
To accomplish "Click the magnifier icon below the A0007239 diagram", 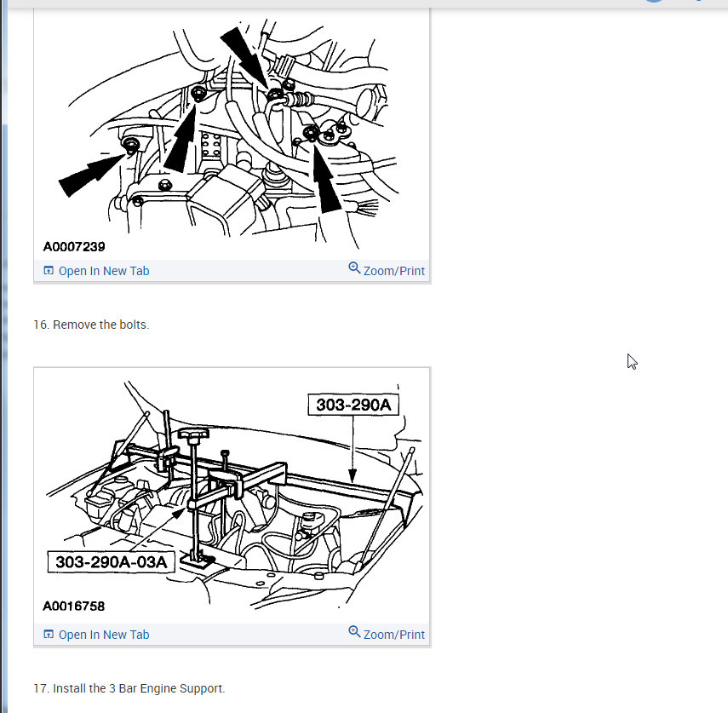I will coord(354,268).
